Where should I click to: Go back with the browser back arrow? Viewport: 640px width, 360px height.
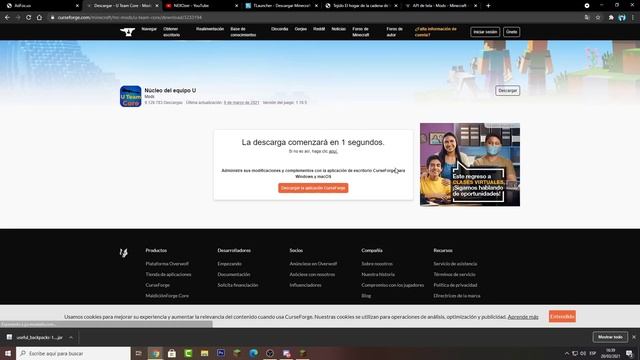click(x=7, y=18)
